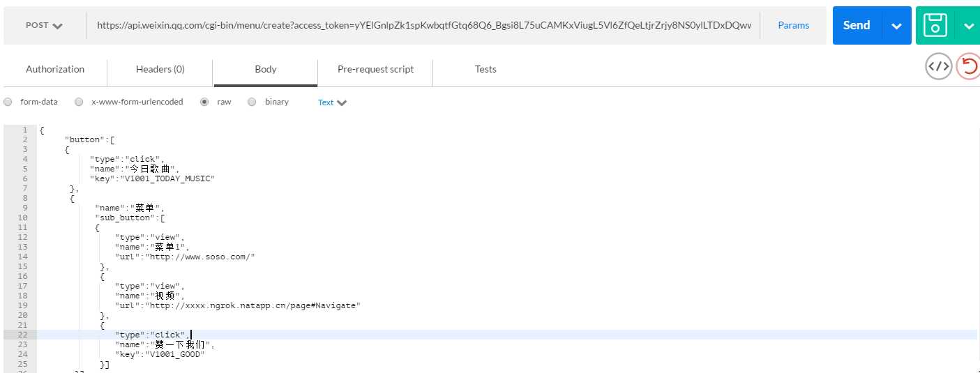Click the line with "http://www.soso.com/"
Image resolution: width=980 pixels, height=373 pixels.
[x=185, y=257]
